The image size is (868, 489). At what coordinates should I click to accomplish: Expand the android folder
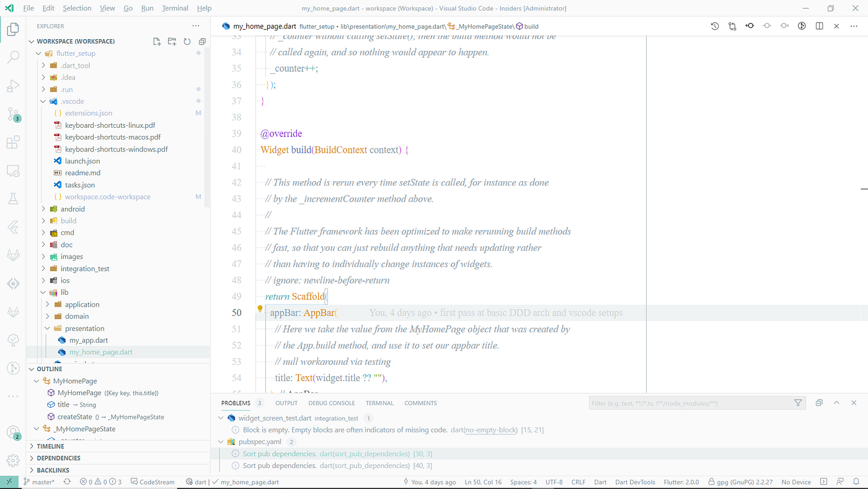click(x=71, y=209)
